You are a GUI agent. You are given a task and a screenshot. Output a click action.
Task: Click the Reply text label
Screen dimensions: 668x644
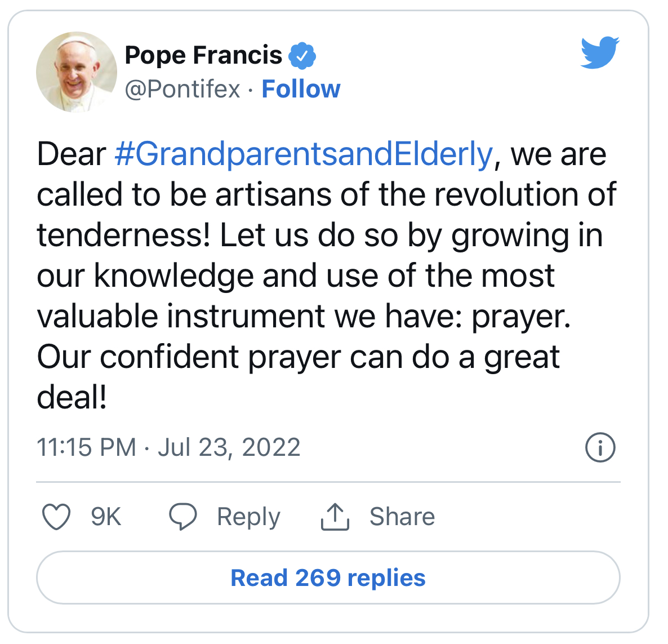coord(248,517)
